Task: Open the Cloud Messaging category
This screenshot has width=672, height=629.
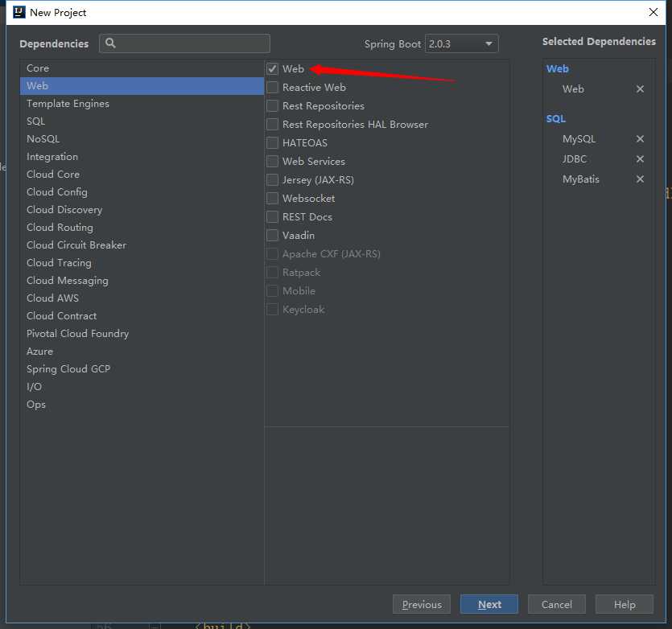Action: pos(142,281)
